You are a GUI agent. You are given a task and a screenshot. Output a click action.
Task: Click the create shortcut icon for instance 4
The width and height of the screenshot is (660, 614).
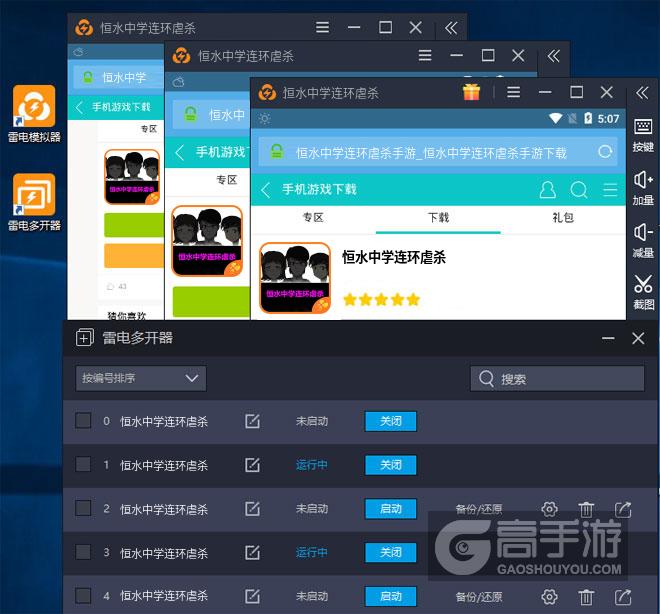623,596
